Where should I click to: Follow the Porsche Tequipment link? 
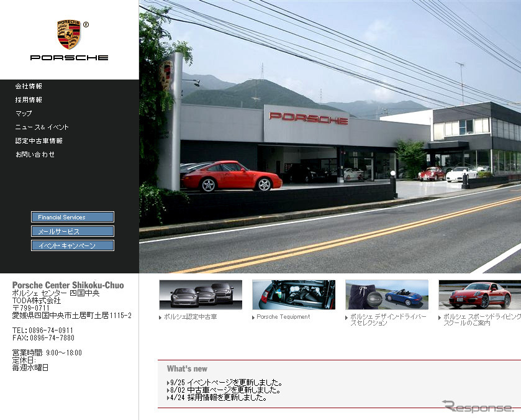(283, 317)
